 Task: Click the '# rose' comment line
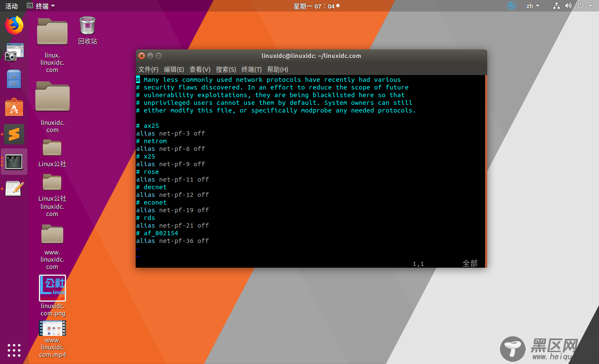pos(148,172)
